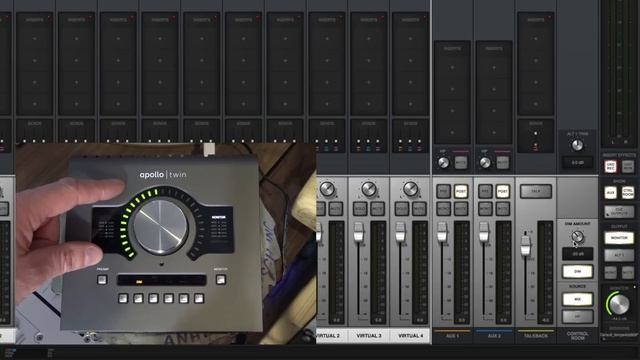Viewport: 640px width, 360px height.
Task: Click the Virtual 4 pan knob
Action: (x=411, y=189)
